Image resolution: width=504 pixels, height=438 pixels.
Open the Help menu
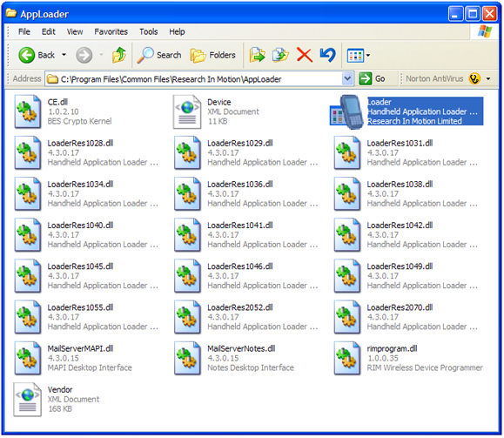coord(177,31)
